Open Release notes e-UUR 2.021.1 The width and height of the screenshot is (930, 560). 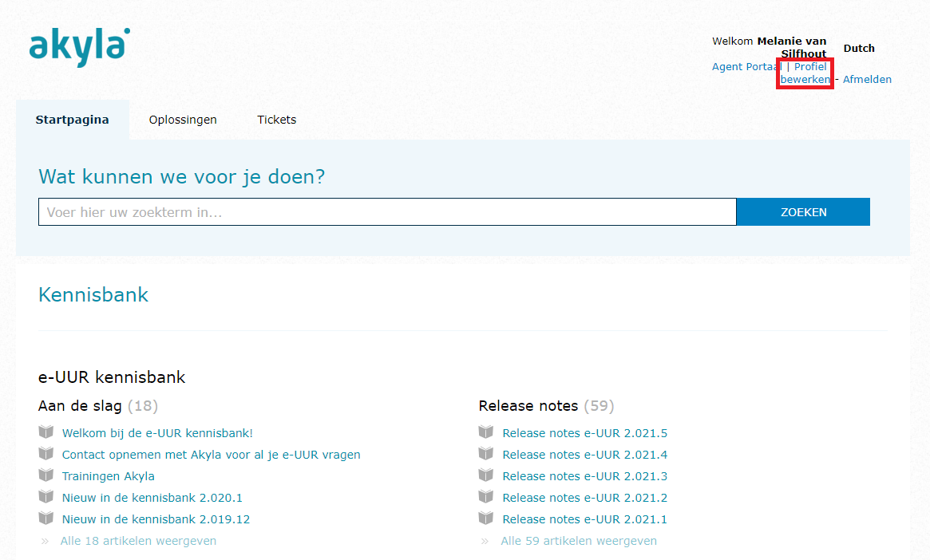pos(585,519)
